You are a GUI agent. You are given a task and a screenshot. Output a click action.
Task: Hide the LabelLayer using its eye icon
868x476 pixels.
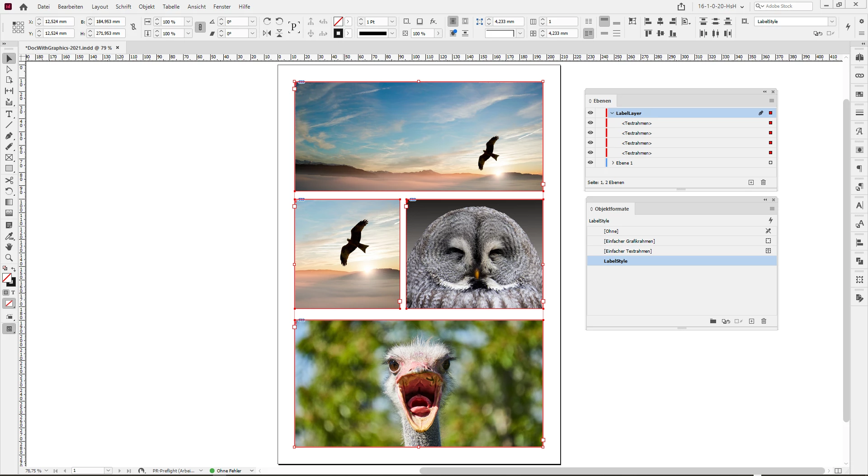590,113
